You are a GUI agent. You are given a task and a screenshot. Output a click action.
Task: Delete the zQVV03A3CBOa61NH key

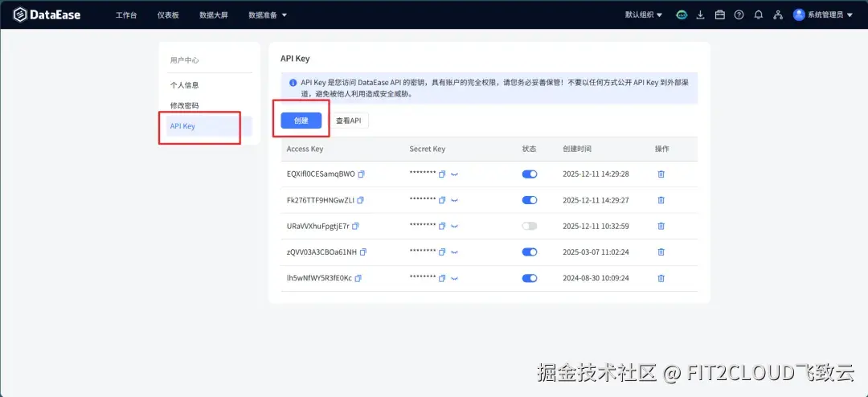[661, 252]
